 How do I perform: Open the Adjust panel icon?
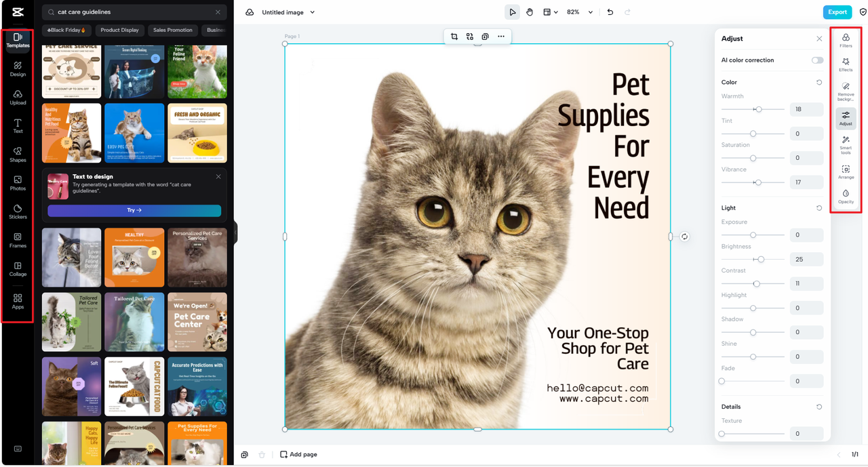point(846,119)
